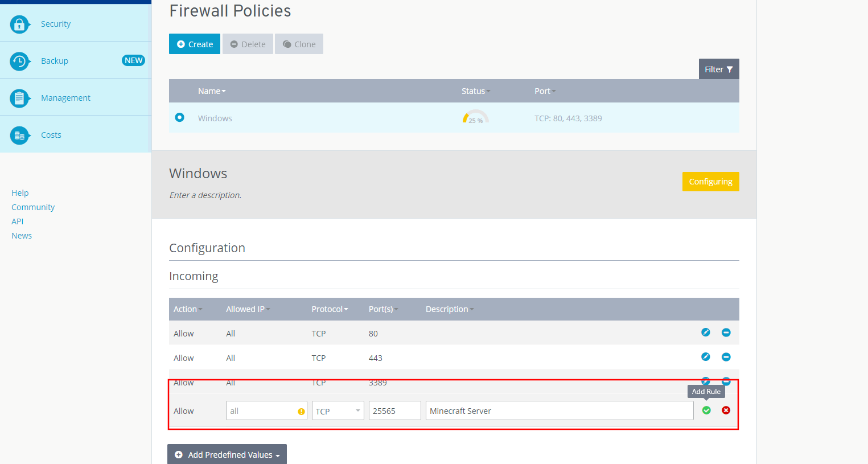
Task: Open the Filter button
Action: pos(718,69)
